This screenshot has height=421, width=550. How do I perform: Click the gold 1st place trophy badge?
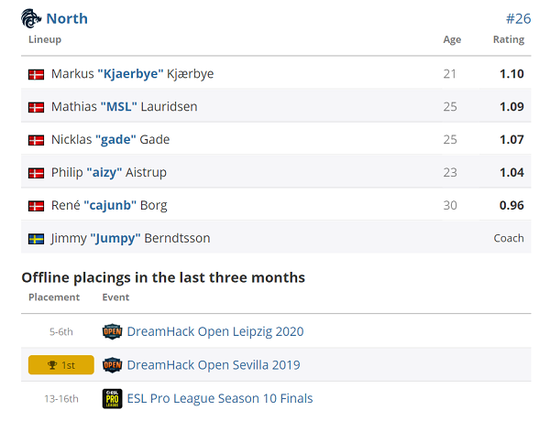(x=61, y=365)
